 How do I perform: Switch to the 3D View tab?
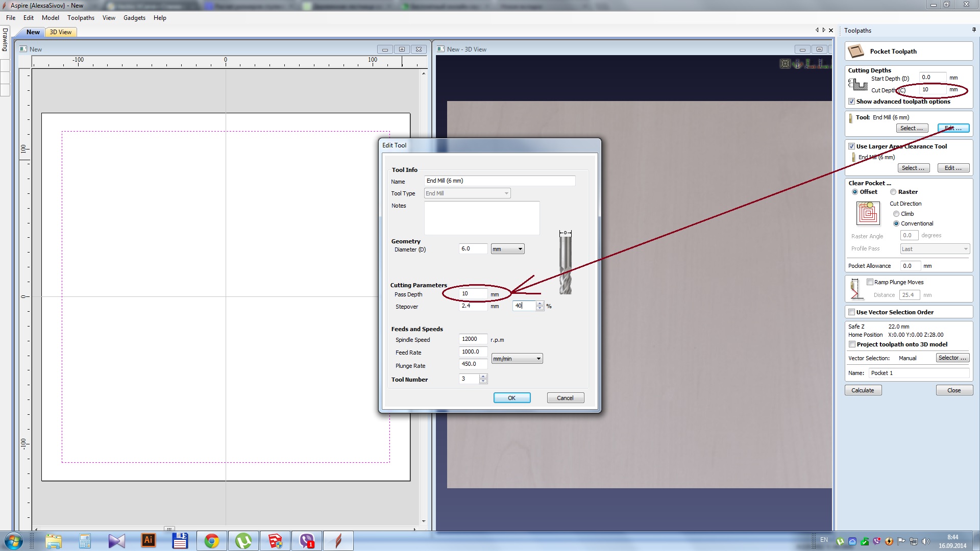tap(61, 32)
